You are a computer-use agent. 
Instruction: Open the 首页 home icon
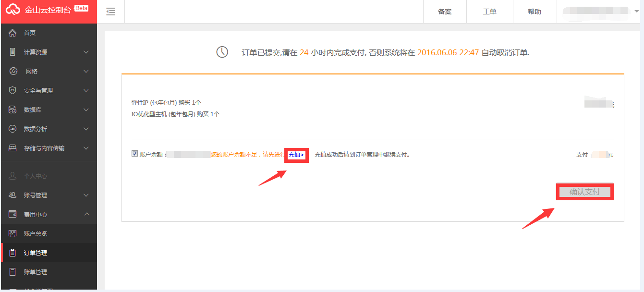[x=13, y=33]
